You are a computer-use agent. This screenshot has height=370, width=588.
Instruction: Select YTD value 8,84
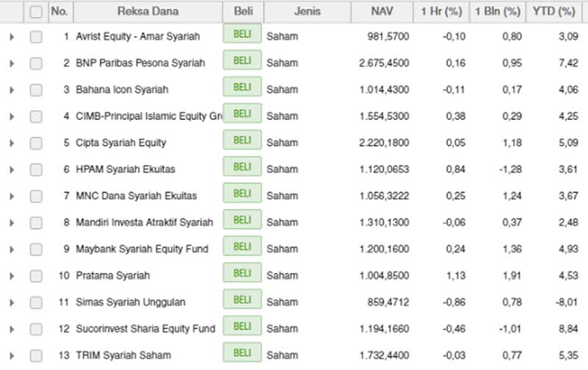click(x=568, y=329)
